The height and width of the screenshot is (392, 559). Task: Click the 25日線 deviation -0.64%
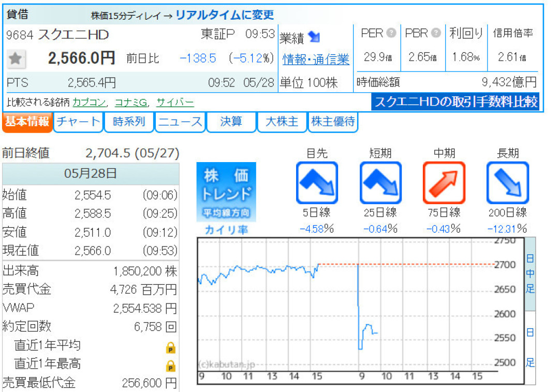380,229
